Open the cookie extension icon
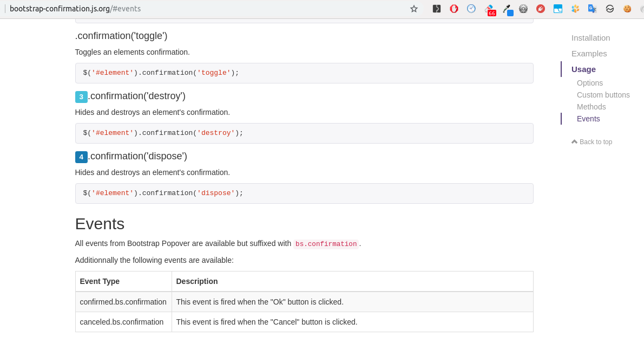The height and width of the screenshot is (349, 644). [x=627, y=8]
